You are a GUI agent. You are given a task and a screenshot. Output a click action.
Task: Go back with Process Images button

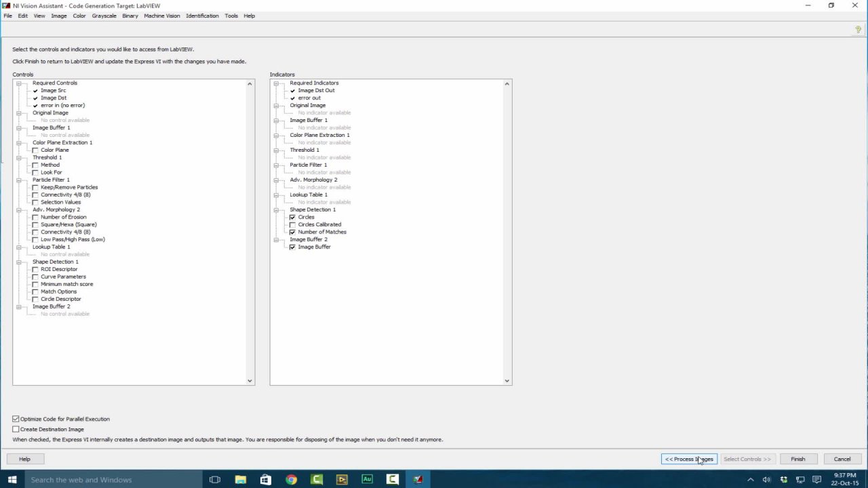(689, 459)
